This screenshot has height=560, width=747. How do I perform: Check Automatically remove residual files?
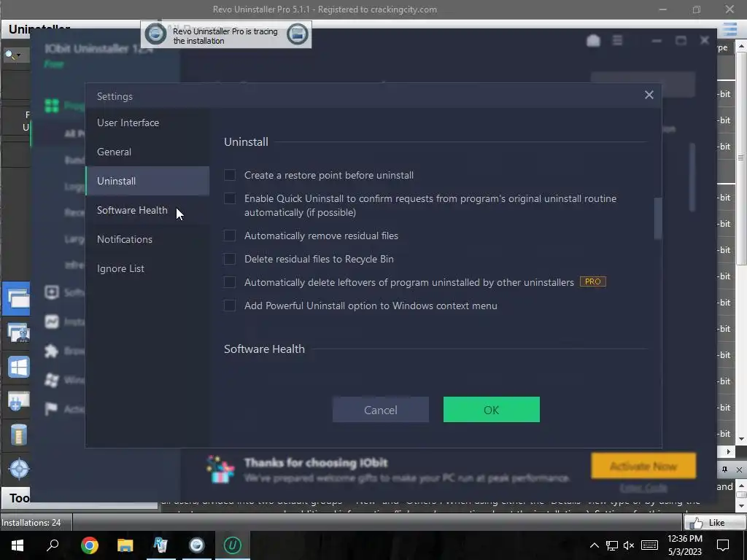230,236
